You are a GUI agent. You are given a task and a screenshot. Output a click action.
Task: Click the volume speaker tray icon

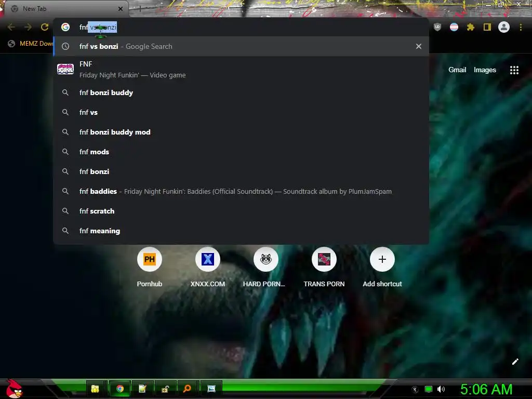(x=441, y=389)
